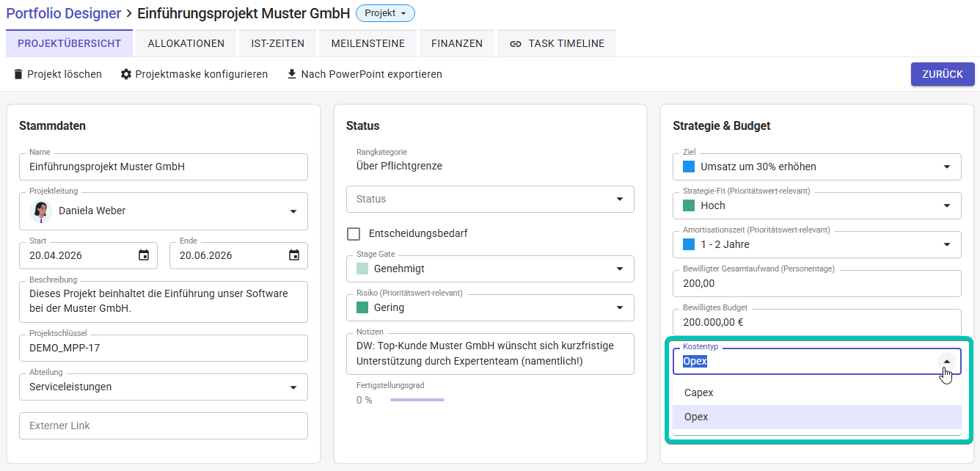Open the Stage Gate dropdown

coord(620,269)
